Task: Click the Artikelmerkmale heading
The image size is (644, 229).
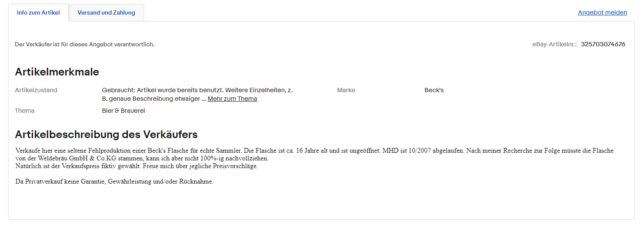Action: [x=57, y=72]
